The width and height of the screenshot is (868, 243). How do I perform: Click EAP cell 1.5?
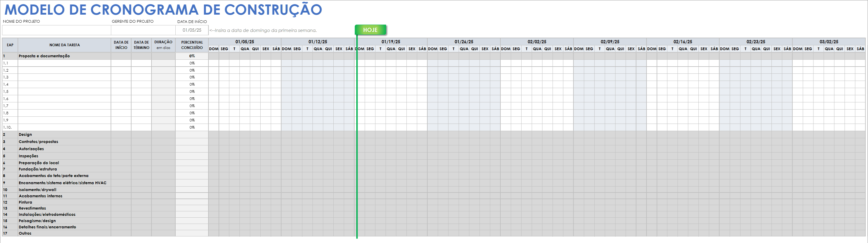point(10,91)
